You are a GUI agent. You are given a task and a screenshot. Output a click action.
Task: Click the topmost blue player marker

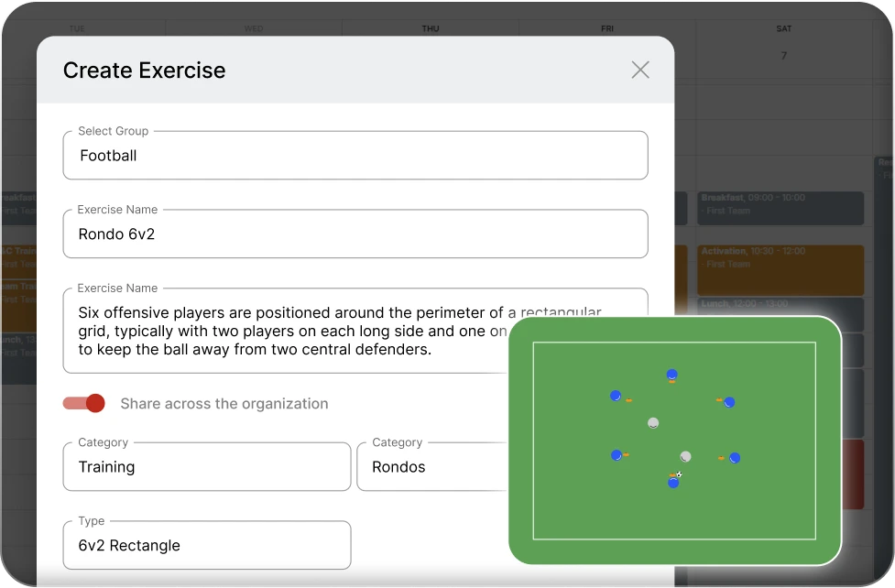tap(671, 375)
